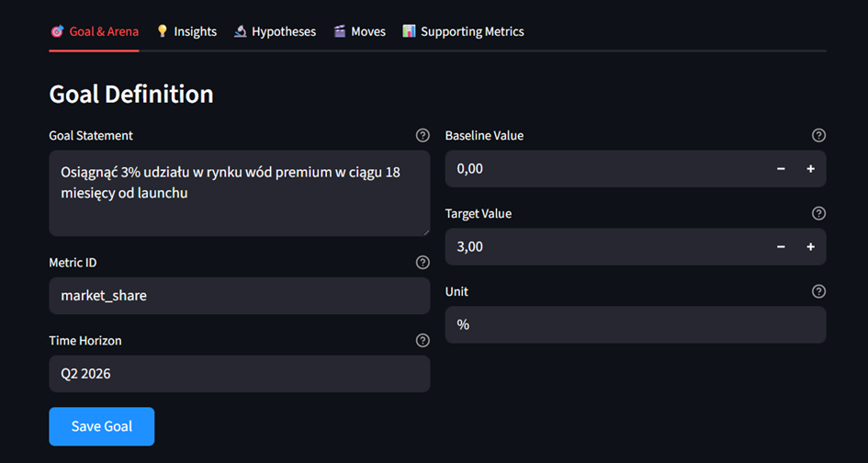This screenshot has width=868, height=463.
Task: Decrease the Baseline Value with minus
Action: pos(781,169)
